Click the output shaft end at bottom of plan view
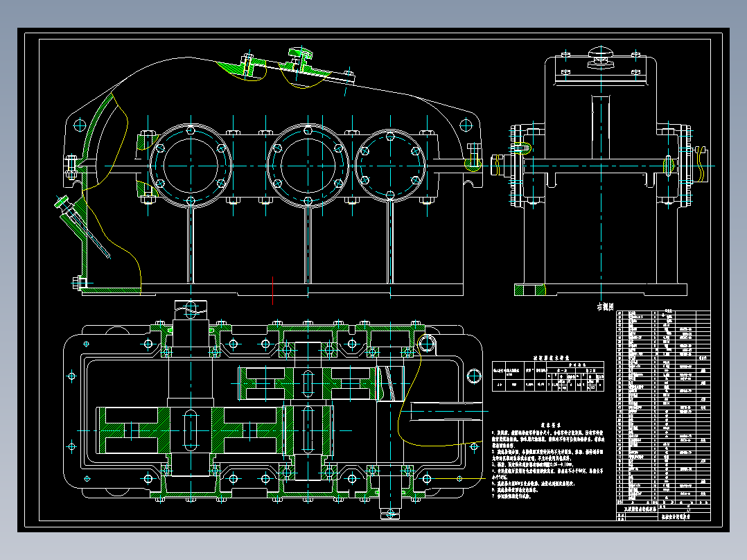747x560 pixels. (x=390, y=505)
